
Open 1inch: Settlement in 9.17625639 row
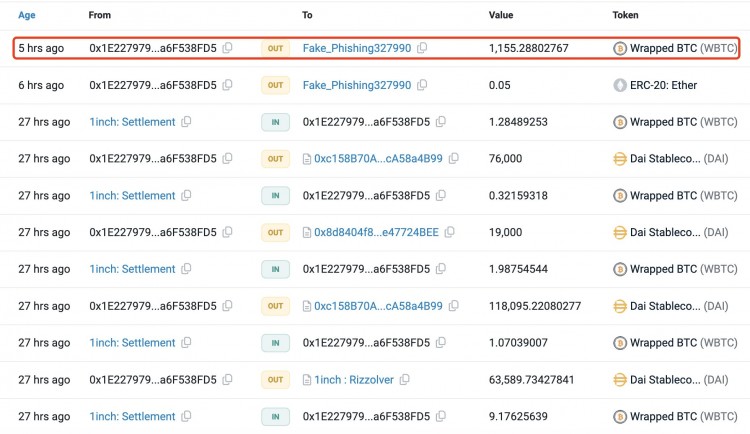pyautogui.click(x=132, y=416)
